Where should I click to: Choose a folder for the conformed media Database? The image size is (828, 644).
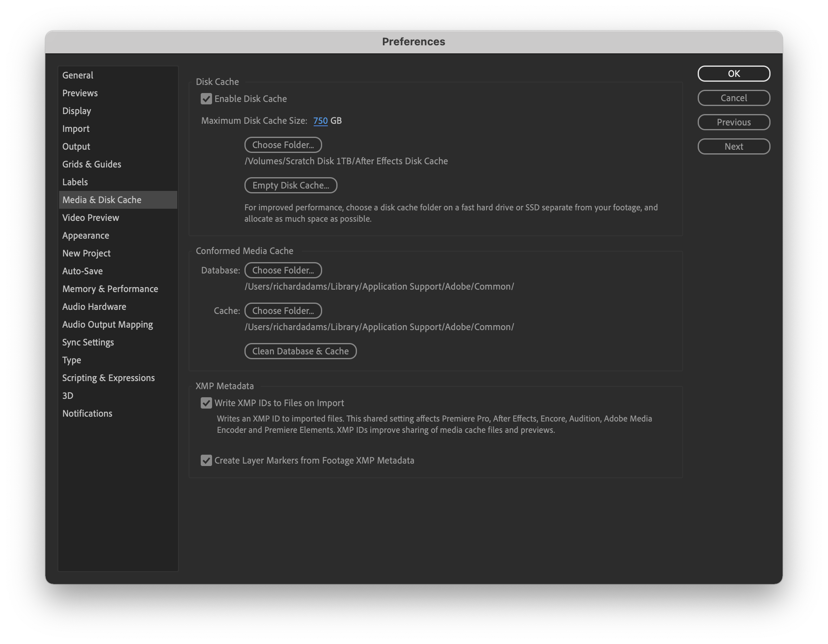283,270
